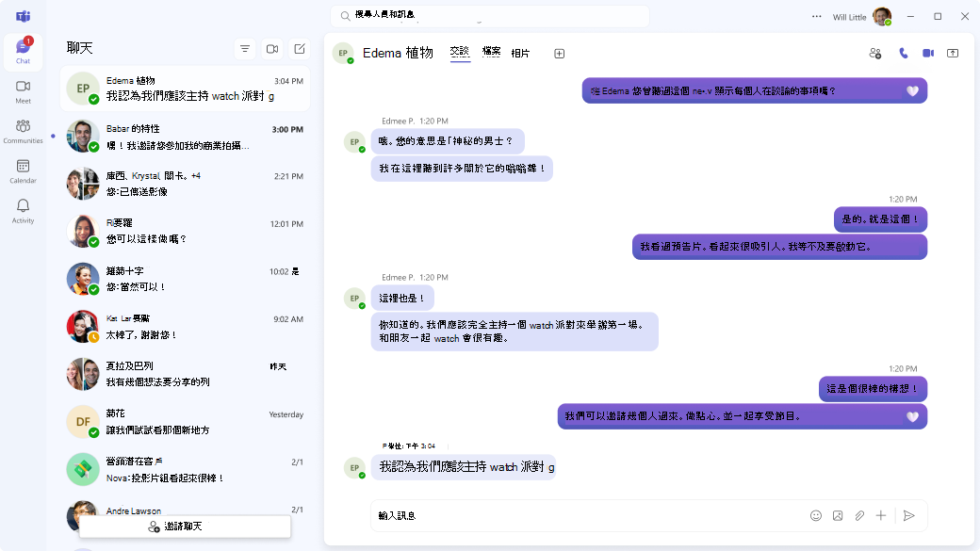980x551 pixels.
Task: Start a video call in chat header
Action: tap(928, 54)
